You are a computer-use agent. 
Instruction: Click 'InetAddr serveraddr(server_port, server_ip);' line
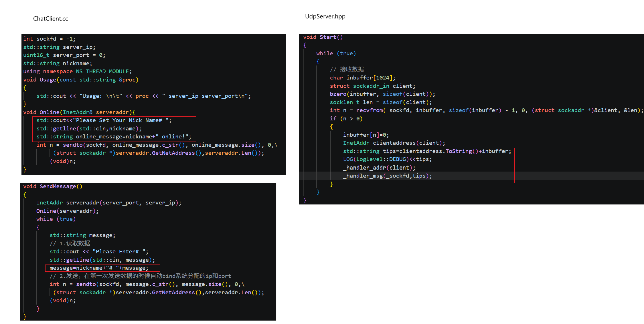pyautogui.click(x=109, y=203)
